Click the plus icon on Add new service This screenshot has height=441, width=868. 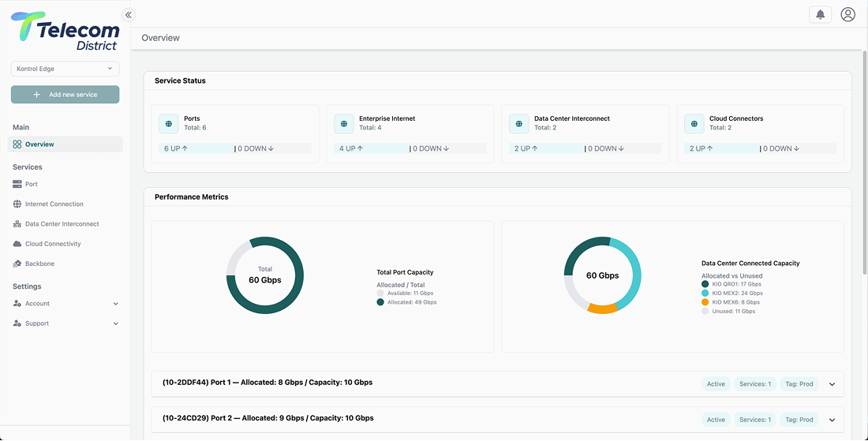coord(36,95)
